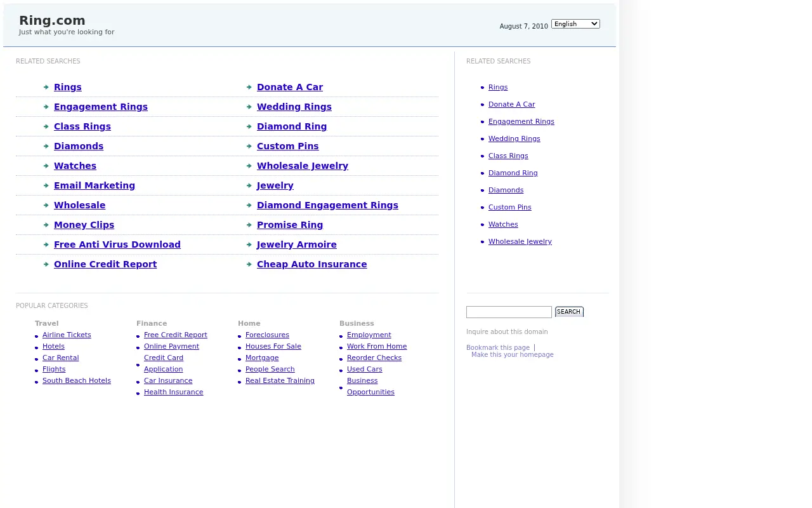This screenshot has width=812, height=508.
Task: Open sidebar Class Rings link
Action: point(508,156)
